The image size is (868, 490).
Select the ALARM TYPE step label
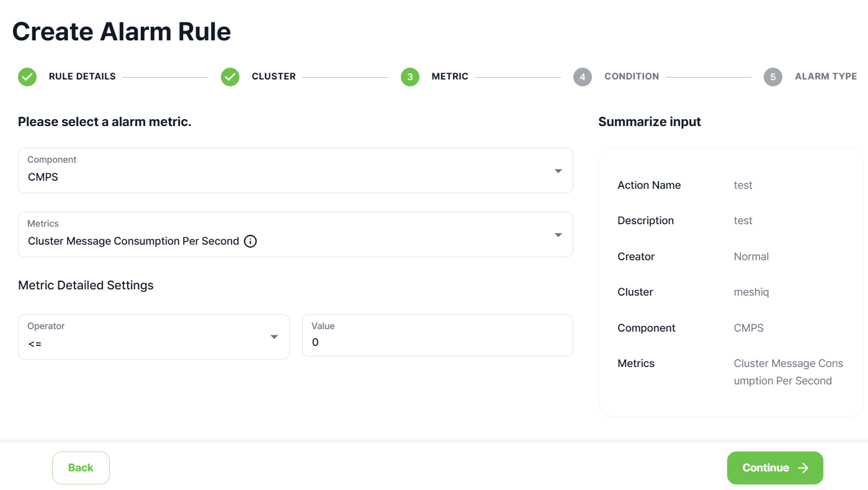point(826,76)
